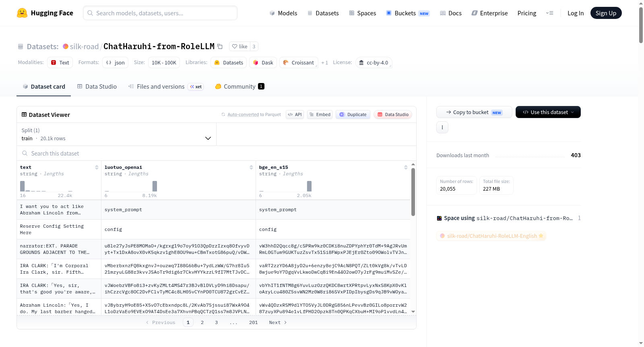
Task: Sort the text column
Action: point(97,167)
